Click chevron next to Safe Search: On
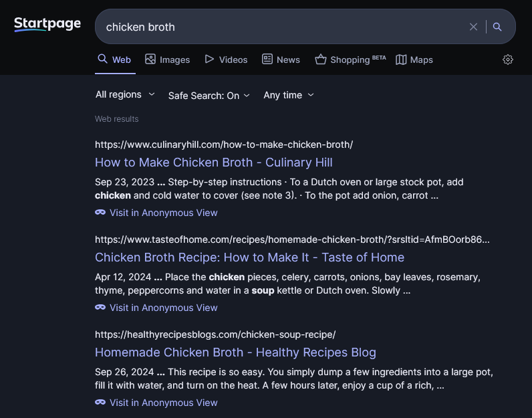Image resolution: width=532 pixels, height=418 pixels. (247, 96)
